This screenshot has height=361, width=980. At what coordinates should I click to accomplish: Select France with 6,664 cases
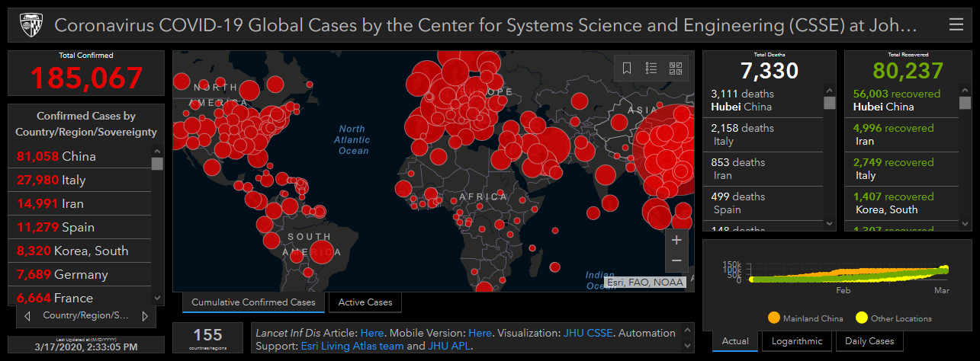click(x=81, y=297)
